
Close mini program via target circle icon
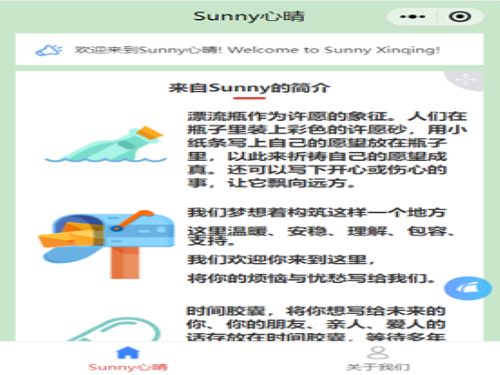coord(460,16)
